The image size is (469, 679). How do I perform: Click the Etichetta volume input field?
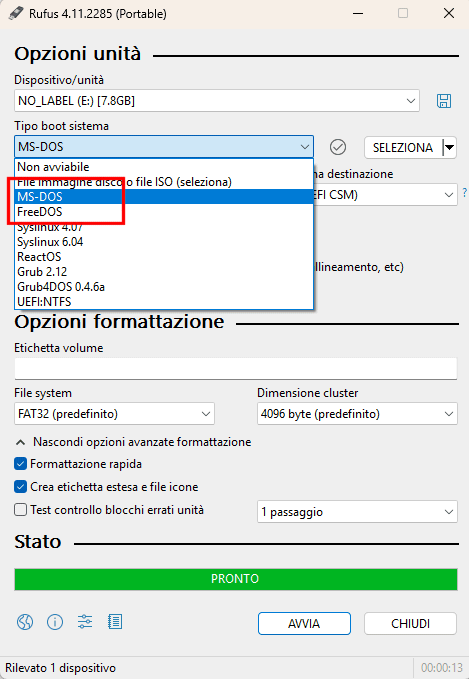[x=236, y=369]
